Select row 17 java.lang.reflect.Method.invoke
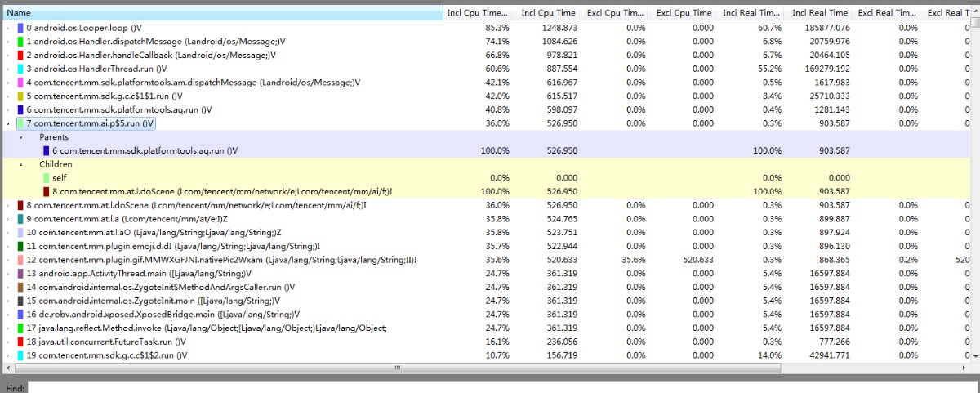980x393 pixels. tap(485, 328)
